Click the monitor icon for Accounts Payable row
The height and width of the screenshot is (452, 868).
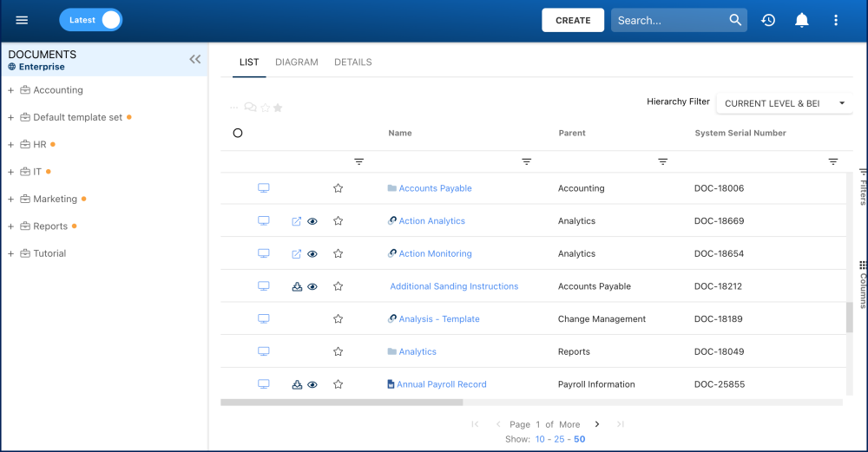(264, 188)
